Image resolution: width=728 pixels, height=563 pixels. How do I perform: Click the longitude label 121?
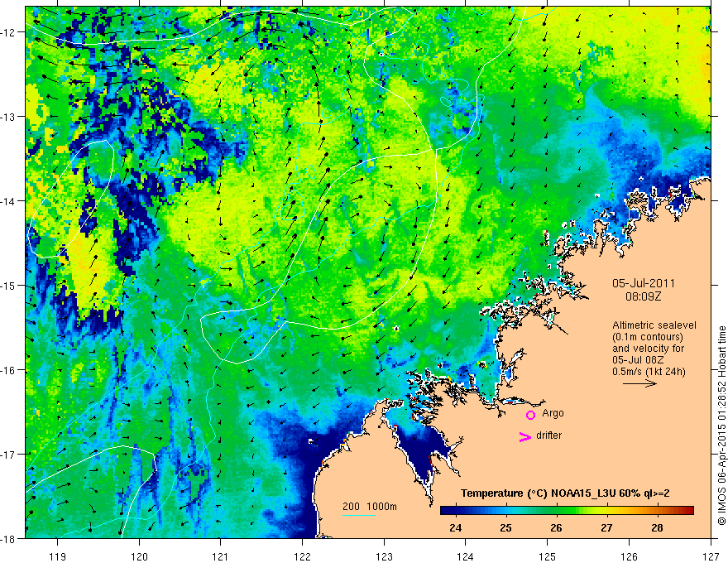221,556
